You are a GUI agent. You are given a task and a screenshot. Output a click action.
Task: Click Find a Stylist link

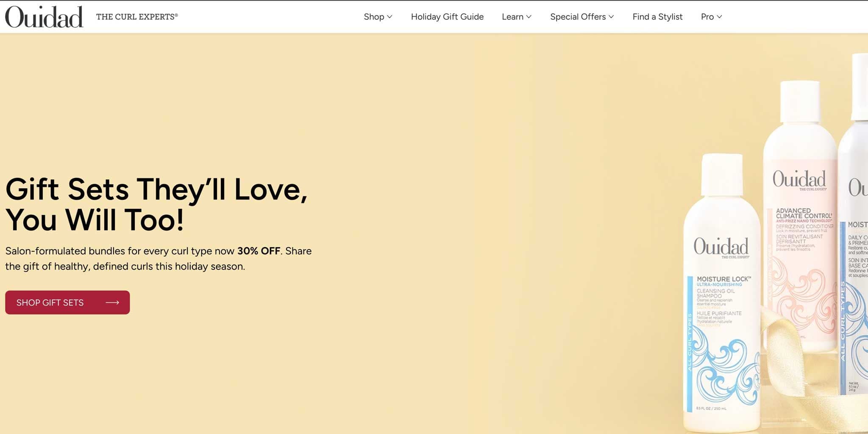tap(657, 17)
